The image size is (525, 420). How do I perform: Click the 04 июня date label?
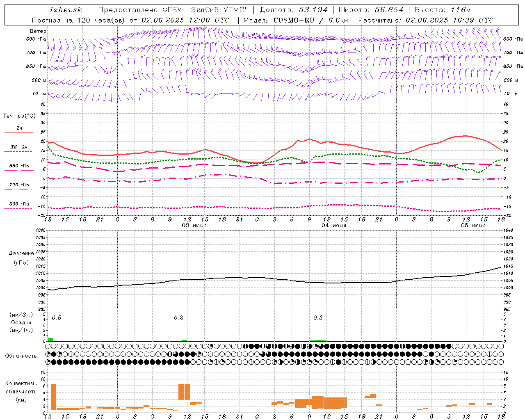pyautogui.click(x=334, y=226)
